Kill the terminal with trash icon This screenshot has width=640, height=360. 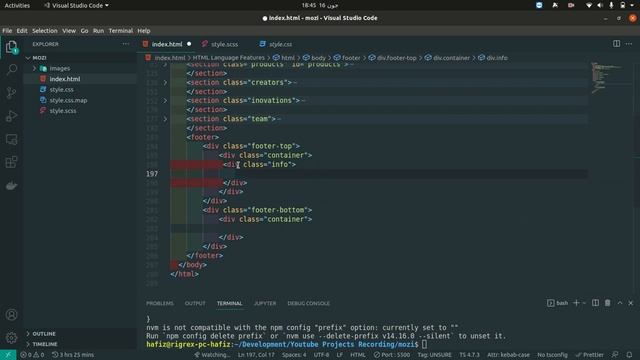tap(607, 303)
